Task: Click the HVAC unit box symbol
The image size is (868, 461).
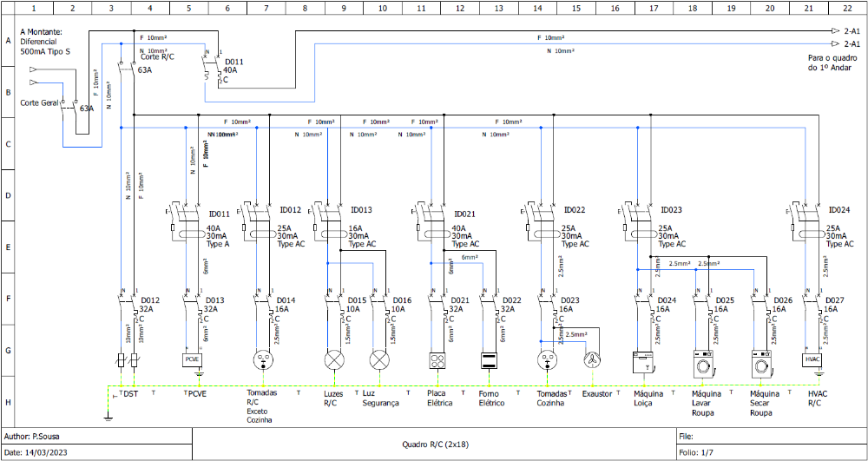Action: pyautogui.click(x=812, y=359)
